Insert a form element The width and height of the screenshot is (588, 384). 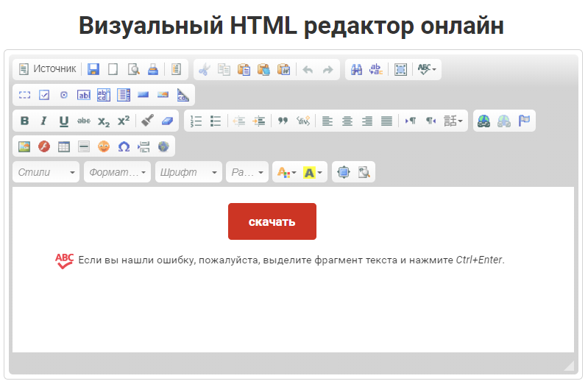[x=25, y=95]
